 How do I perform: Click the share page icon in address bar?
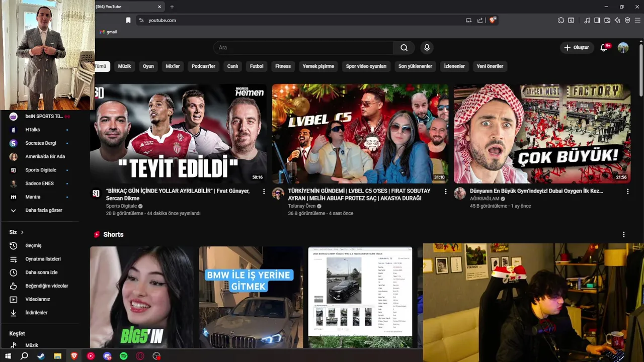(x=479, y=20)
